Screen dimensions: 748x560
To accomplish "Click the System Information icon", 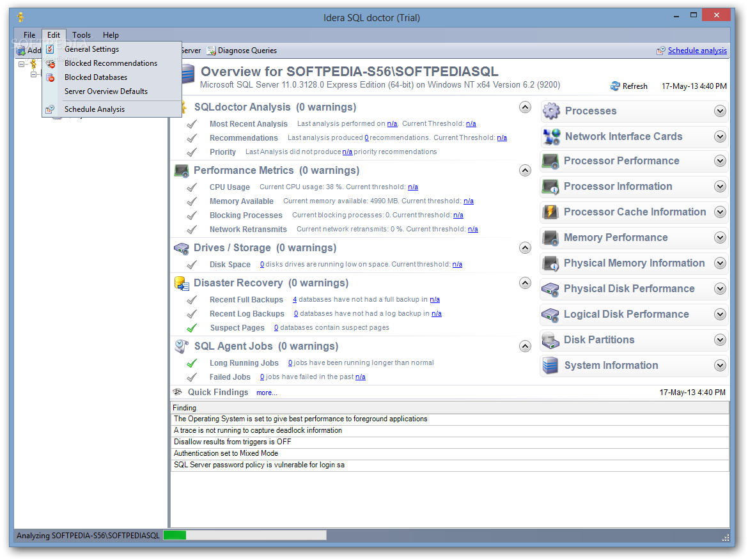I will coord(550,366).
